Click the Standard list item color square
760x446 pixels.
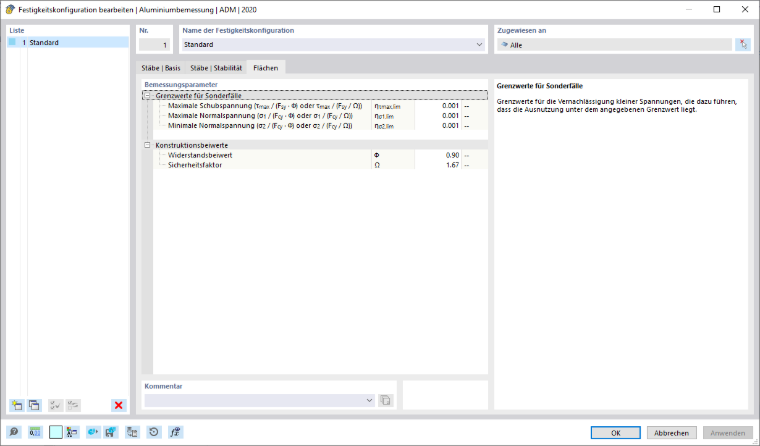(x=13, y=42)
